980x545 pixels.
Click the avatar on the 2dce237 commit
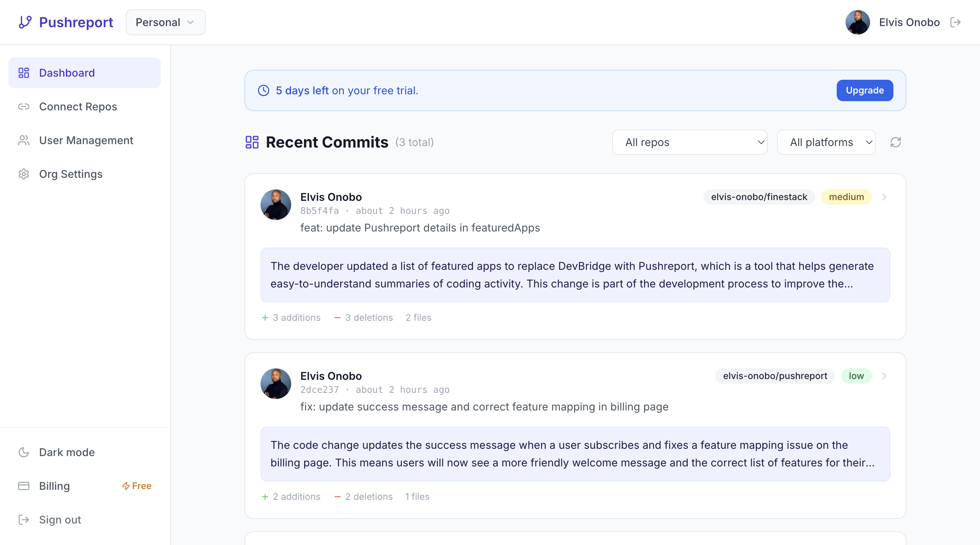click(276, 384)
